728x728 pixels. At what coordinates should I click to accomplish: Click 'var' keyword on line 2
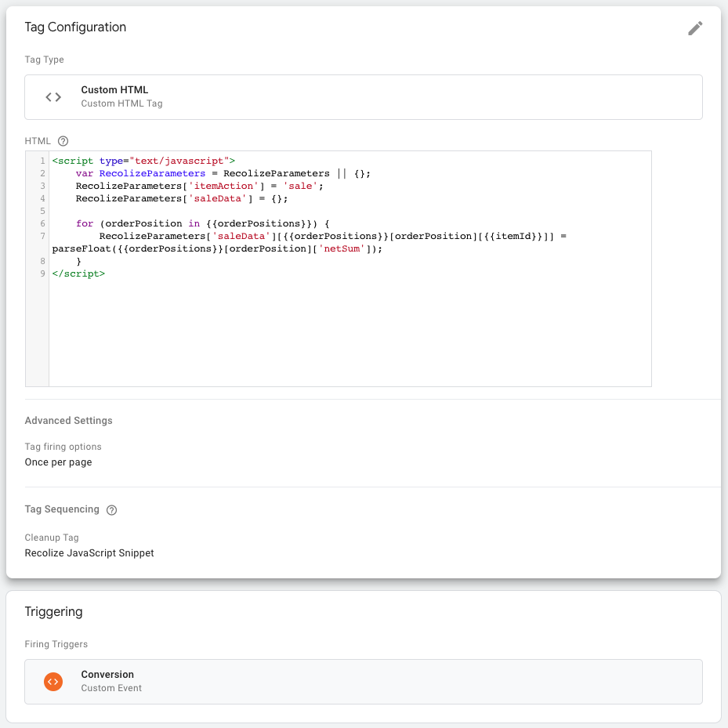coord(85,173)
